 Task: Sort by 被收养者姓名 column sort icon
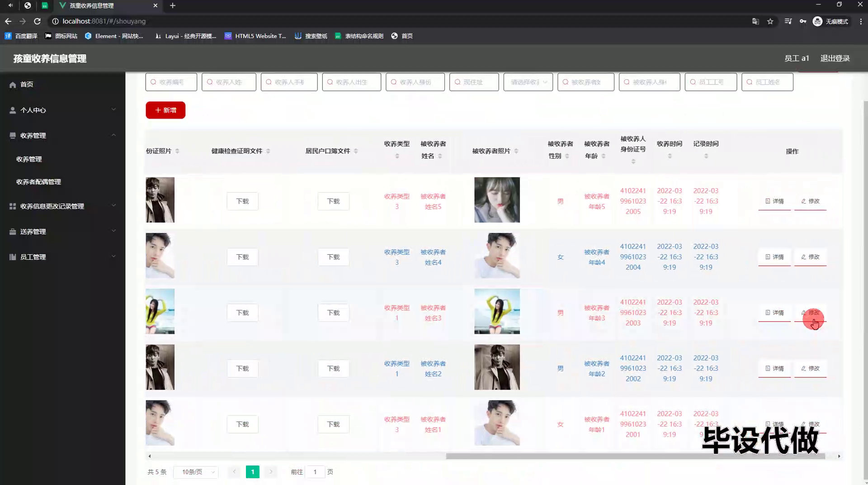point(440,156)
